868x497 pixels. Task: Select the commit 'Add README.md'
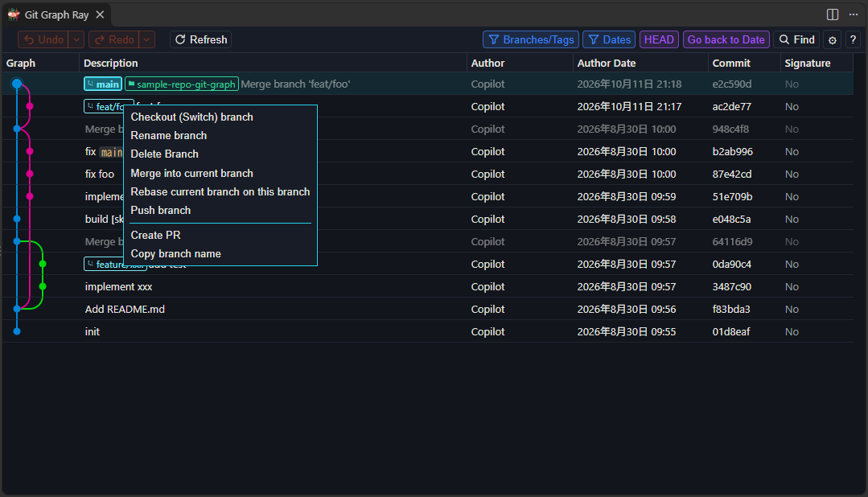pyautogui.click(x=427, y=310)
